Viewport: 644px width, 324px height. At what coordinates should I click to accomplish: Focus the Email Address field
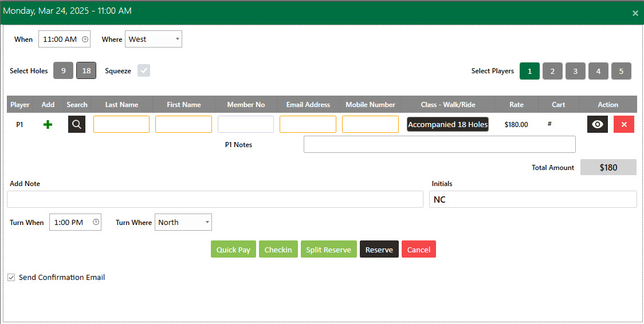pos(308,124)
